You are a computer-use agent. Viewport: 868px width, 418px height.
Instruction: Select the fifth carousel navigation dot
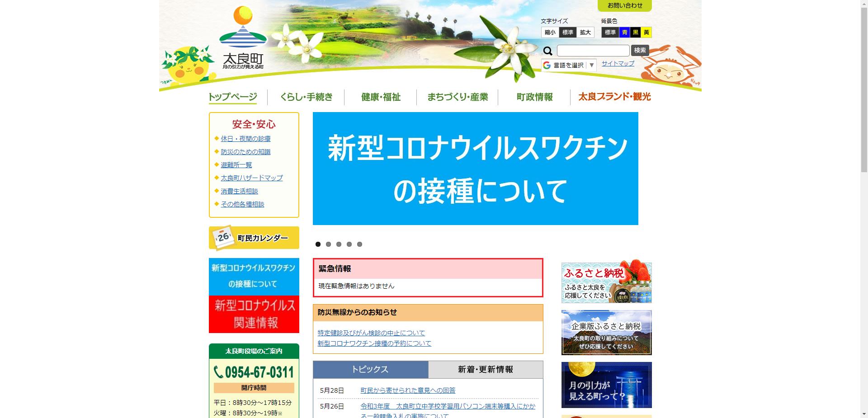(359, 244)
